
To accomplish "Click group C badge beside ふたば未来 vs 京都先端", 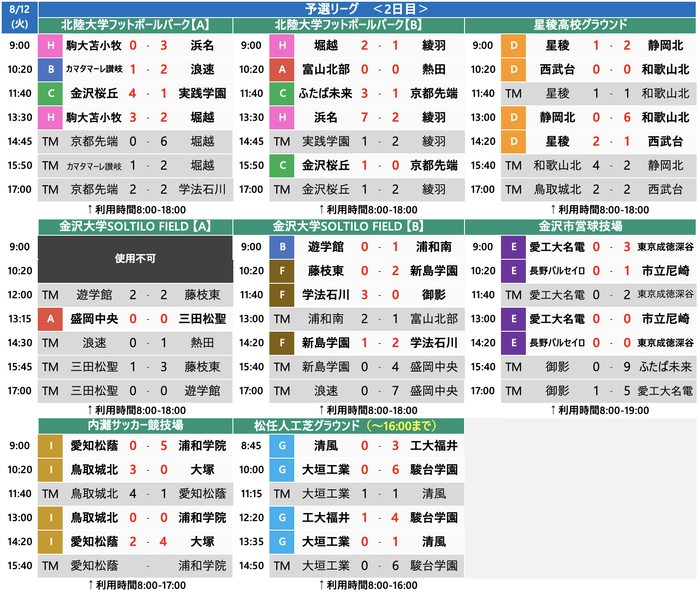I will (x=282, y=93).
